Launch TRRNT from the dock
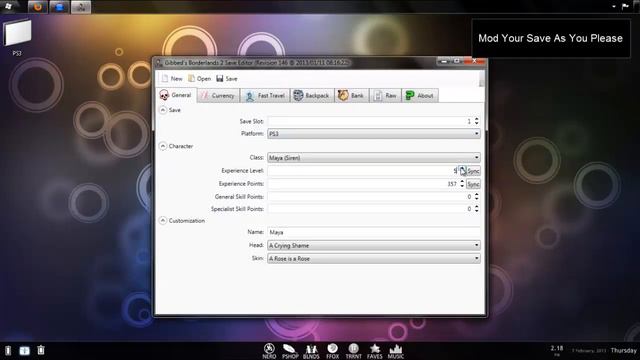The height and width of the screenshot is (360, 640). 353,351
